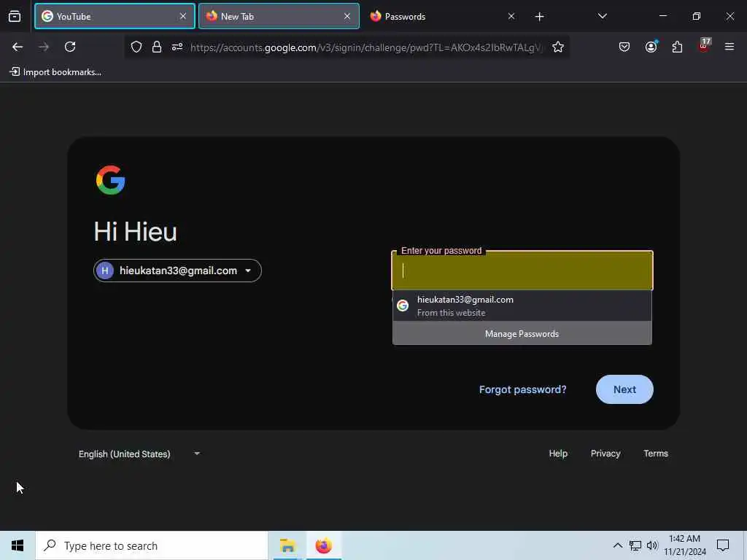Open the English (United States) language dropdown

point(139,454)
